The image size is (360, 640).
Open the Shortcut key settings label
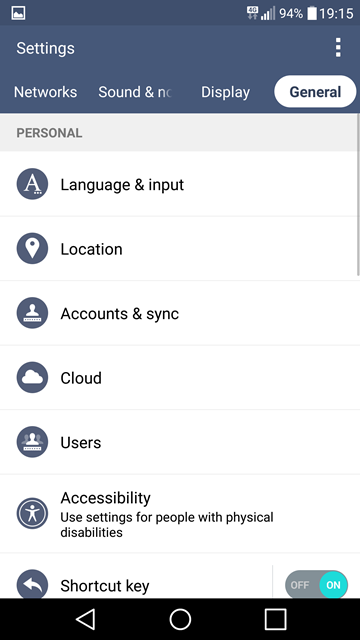(105, 586)
